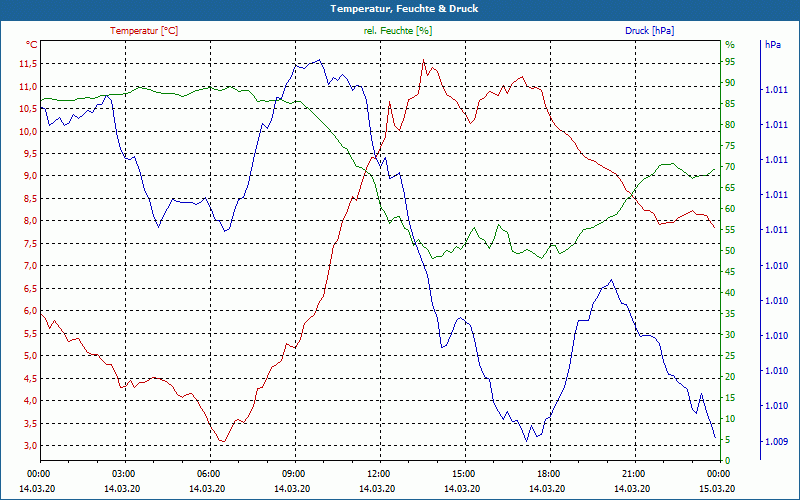Click the "10" humidity axis value
This screenshot has width=800, height=500.
[x=730, y=419]
